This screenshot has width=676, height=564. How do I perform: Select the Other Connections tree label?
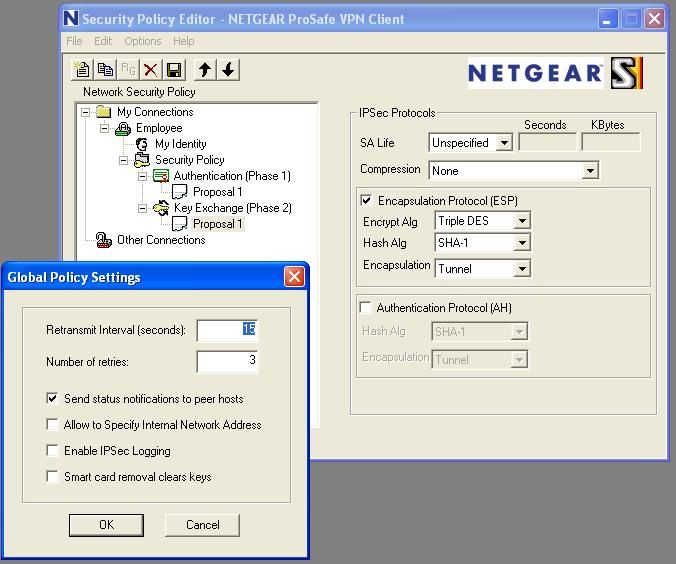tap(161, 240)
